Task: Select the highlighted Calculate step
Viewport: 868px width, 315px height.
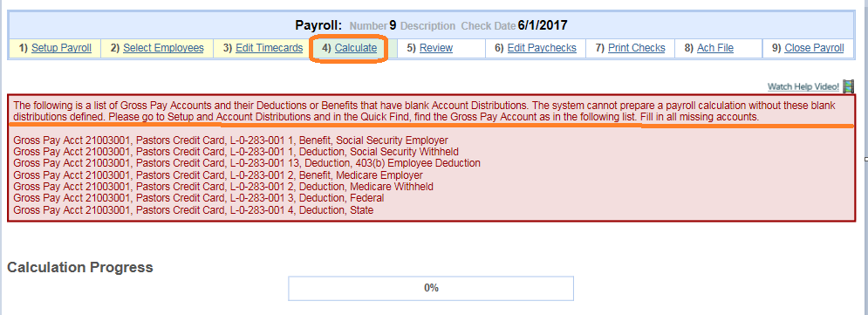Action: [356, 48]
